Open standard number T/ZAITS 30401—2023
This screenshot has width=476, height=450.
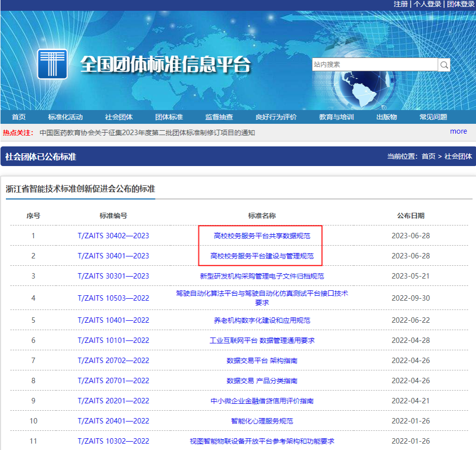(113, 256)
